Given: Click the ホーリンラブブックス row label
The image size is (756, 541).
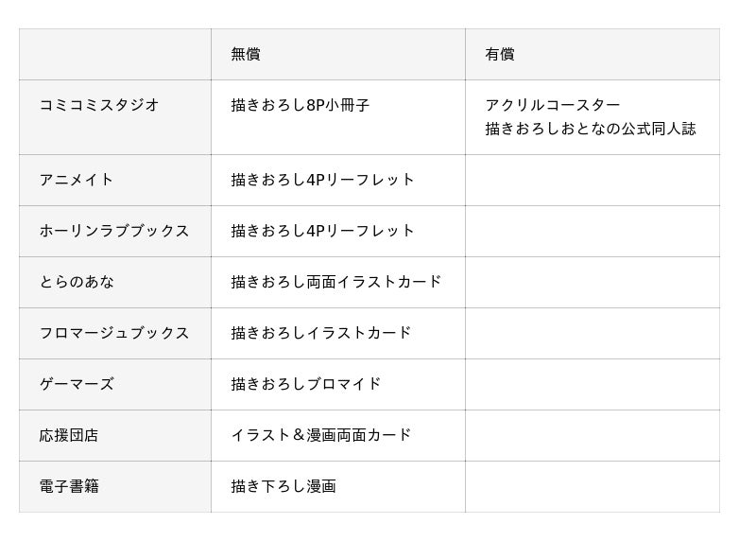Looking at the screenshot, I should [x=115, y=231].
